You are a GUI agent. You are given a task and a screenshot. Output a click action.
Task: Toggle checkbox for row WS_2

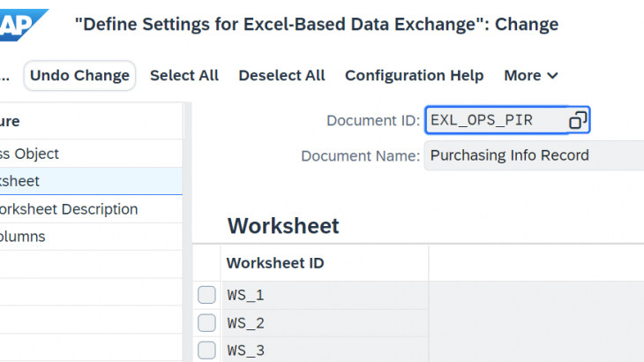coord(206,323)
